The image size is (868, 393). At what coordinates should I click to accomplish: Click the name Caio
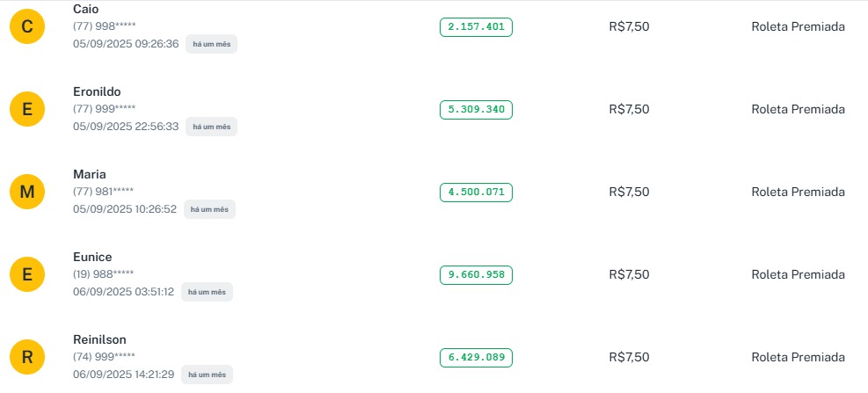coord(86,9)
